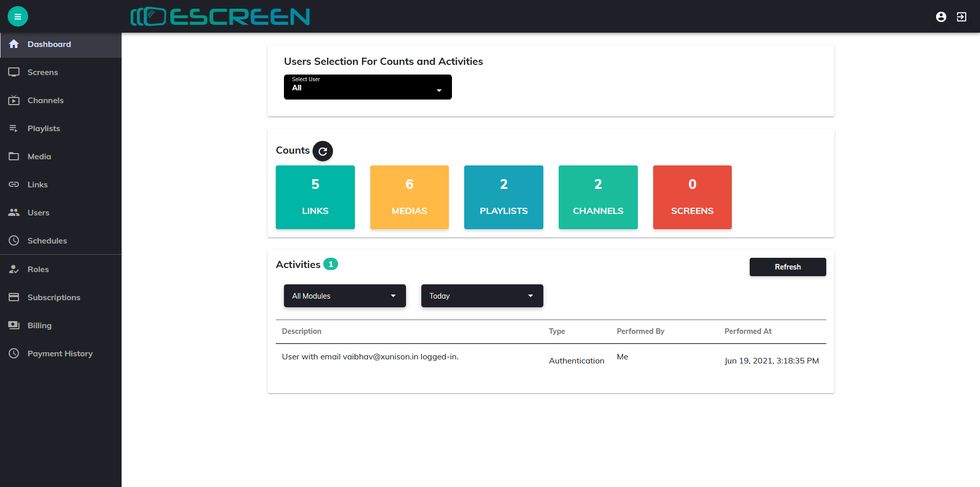Screen dimensions: 980x487
Task: Click the Schedules clock icon in sidebar
Action: click(x=14, y=240)
